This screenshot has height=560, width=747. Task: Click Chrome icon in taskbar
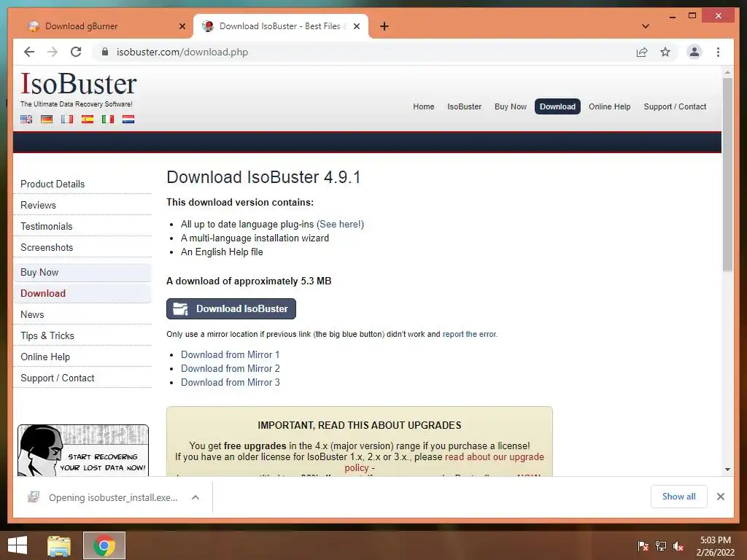coord(104,545)
